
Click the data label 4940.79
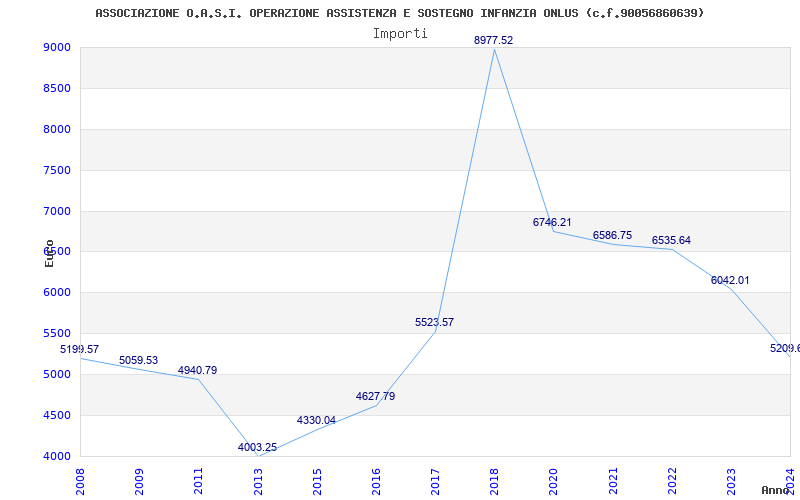tap(197, 370)
